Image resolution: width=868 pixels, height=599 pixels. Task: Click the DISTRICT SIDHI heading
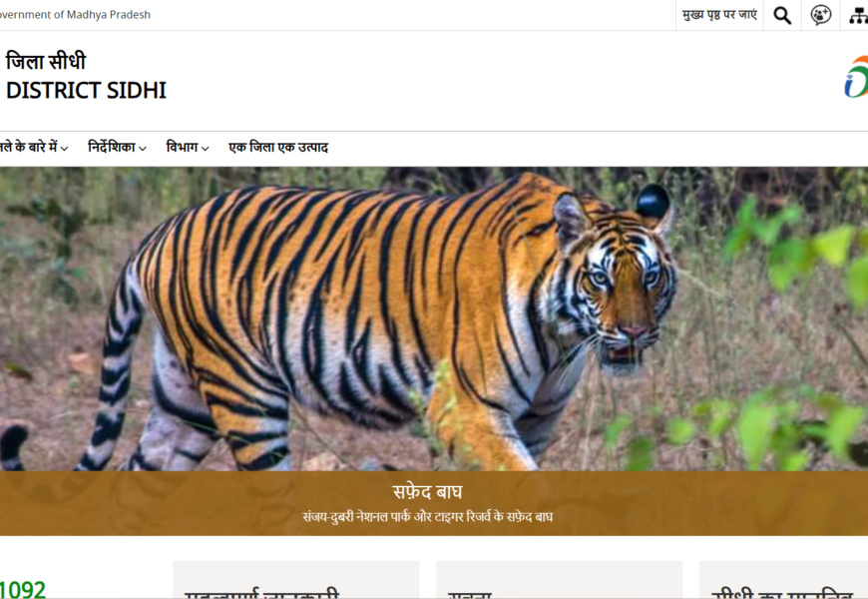86,90
